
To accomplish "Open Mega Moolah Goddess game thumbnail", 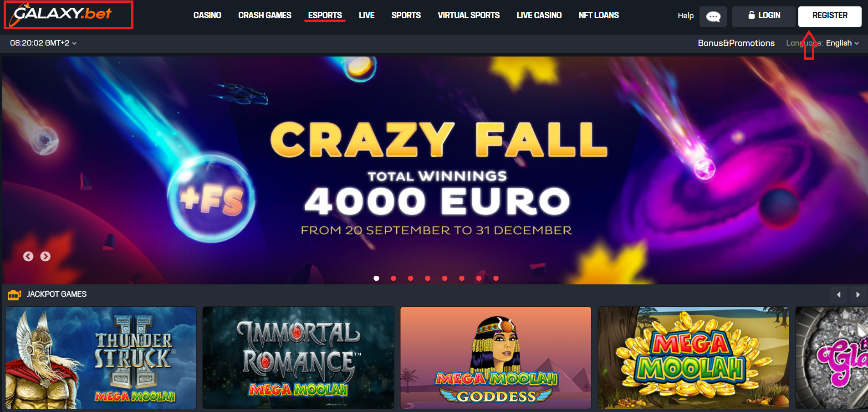I will pos(495,358).
